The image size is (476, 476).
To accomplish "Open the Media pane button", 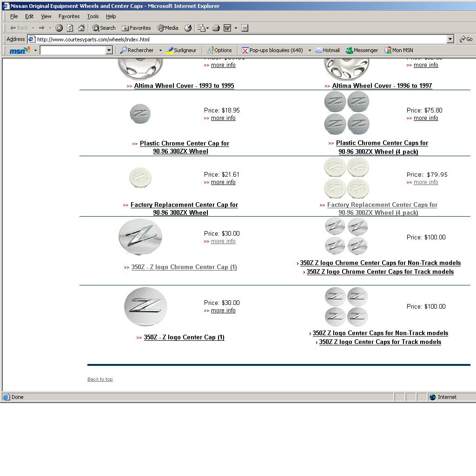I will point(168,28).
